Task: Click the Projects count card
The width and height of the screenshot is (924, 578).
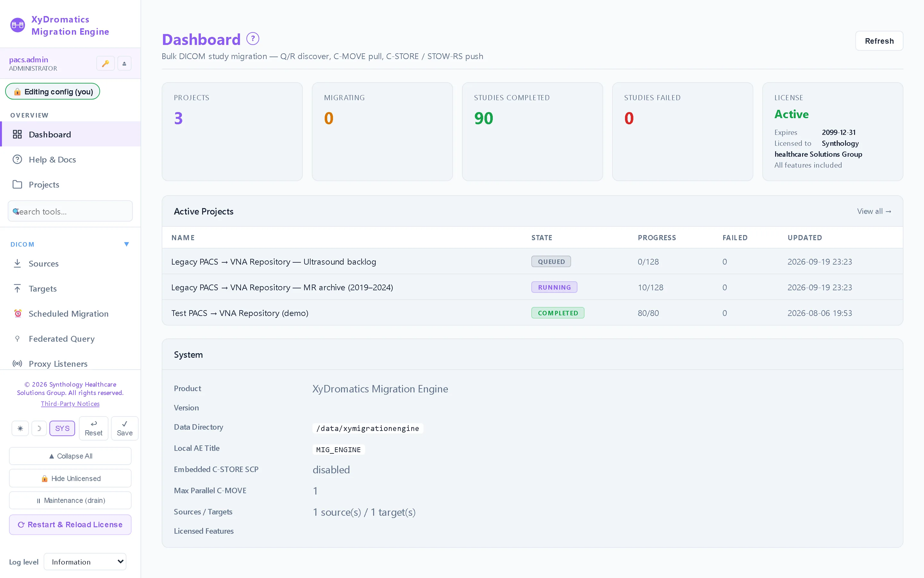Action: (x=232, y=132)
